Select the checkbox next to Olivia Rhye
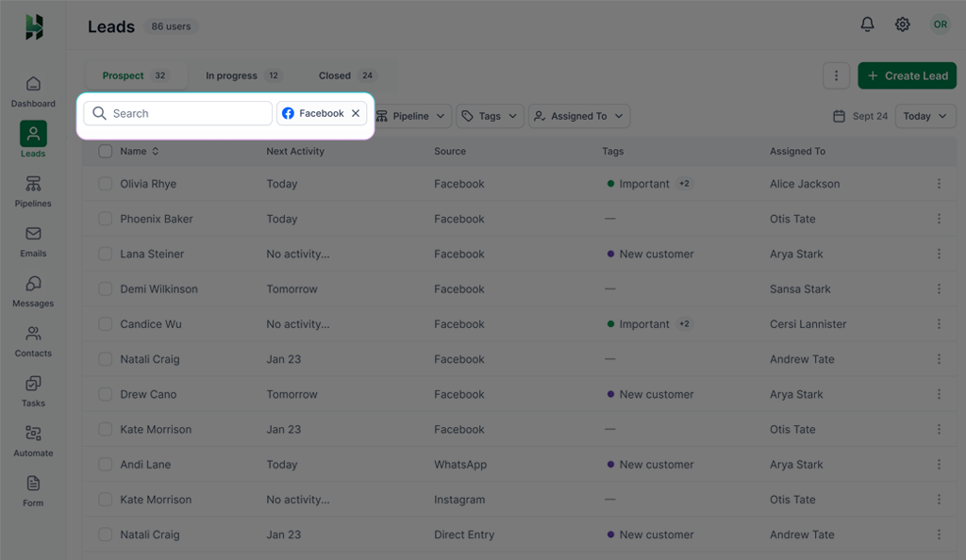The height and width of the screenshot is (560, 966). [x=105, y=184]
